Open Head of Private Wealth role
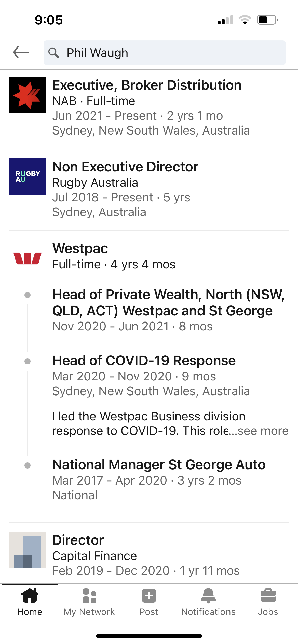 point(168,303)
